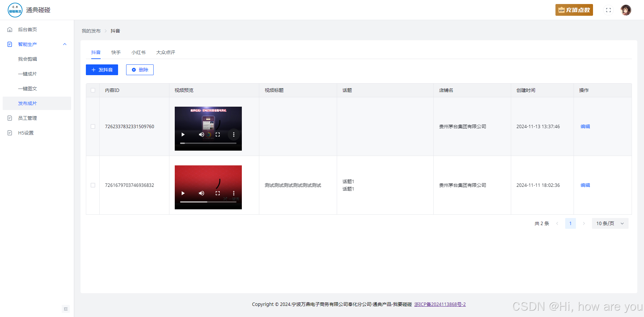Fullscreen the first row video

click(218, 135)
